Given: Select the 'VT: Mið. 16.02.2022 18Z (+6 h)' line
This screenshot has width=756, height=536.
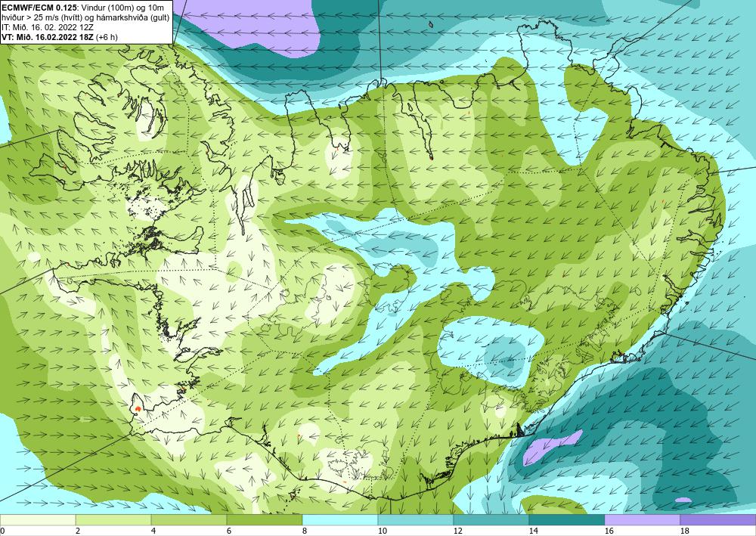Looking at the screenshot, I should tap(59, 37).
